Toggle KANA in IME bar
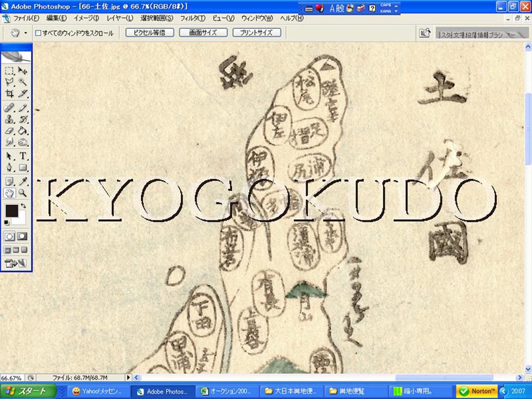532x399 pixels. [x=386, y=11]
